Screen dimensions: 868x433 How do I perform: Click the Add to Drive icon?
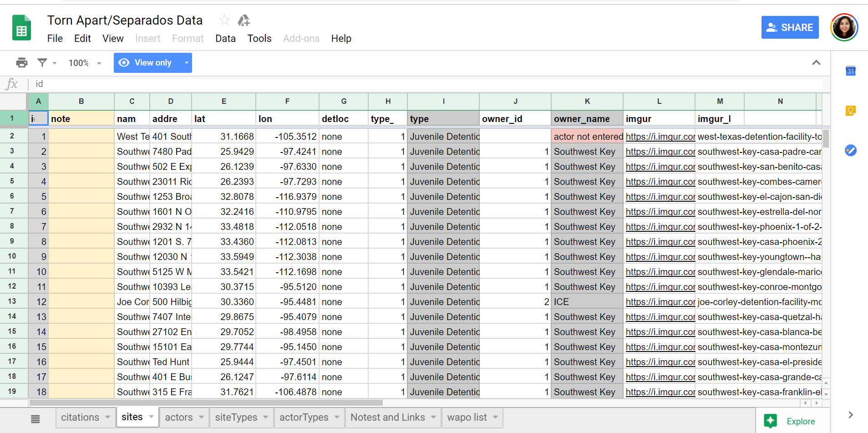[244, 20]
